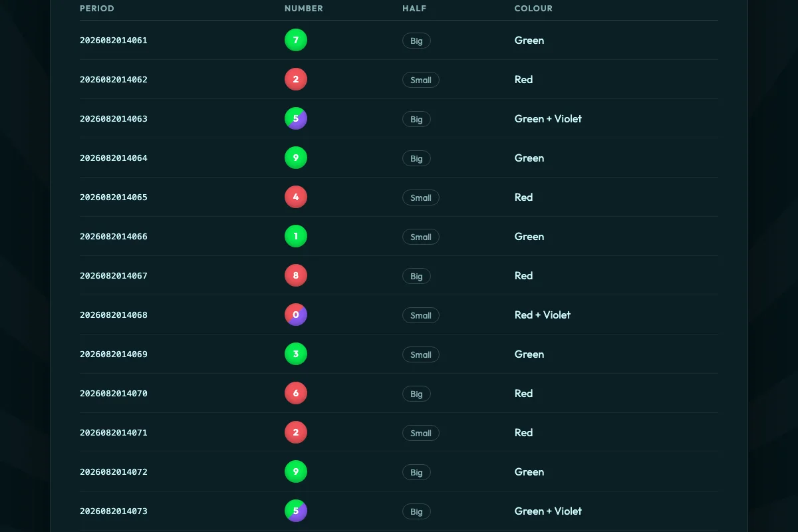This screenshot has width=798, height=532.
Task: Click the Big badge for period 2026082014064
Action: tap(416, 159)
